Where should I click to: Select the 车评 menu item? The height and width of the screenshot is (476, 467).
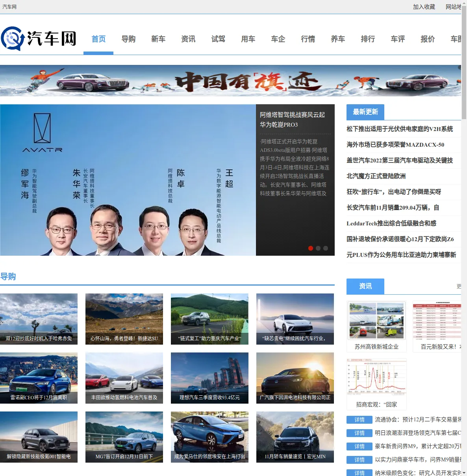(x=398, y=39)
